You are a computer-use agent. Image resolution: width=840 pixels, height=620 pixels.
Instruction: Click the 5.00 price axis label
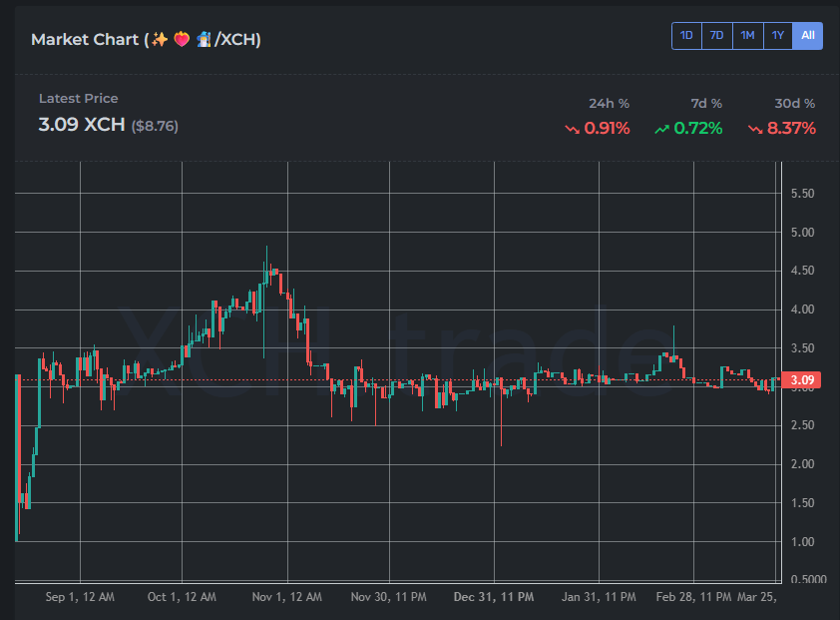coord(802,233)
